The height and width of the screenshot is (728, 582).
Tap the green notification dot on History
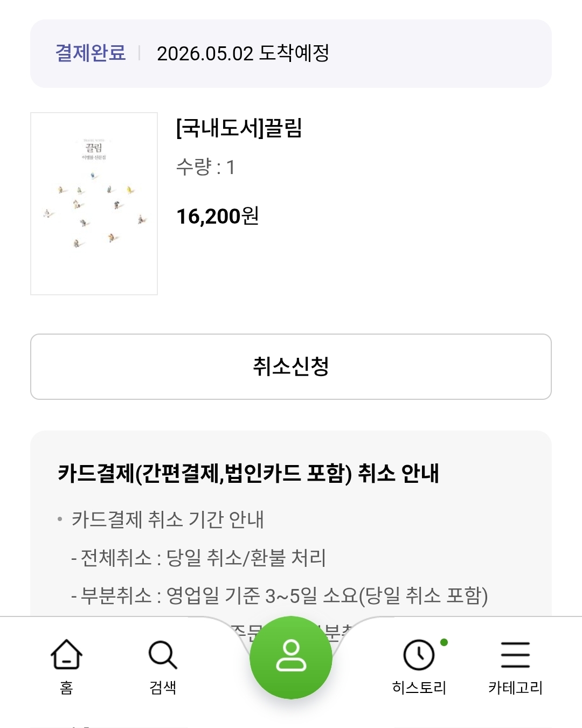444,642
